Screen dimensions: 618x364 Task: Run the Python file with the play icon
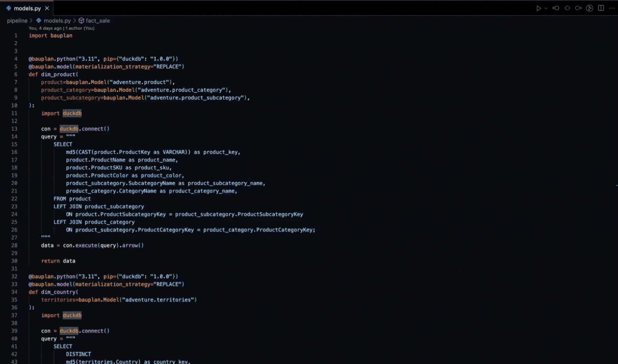tap(538, 8)
